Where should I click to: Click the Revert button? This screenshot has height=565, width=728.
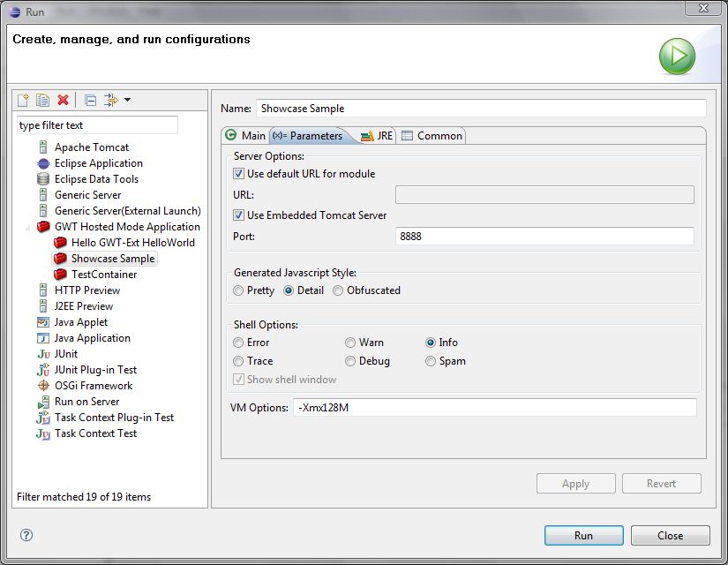pos(662,483)
